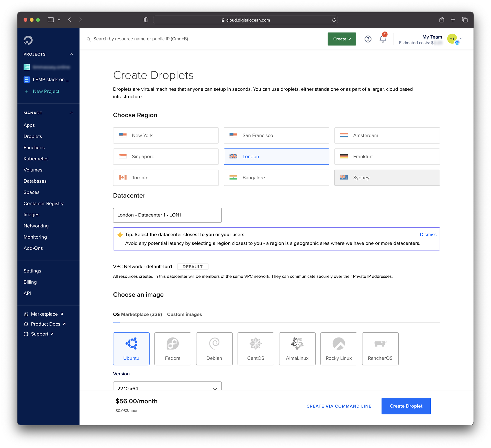Open Product Docs link
The height and width of the screenshot is (448, 491).
tap(46, 324)
